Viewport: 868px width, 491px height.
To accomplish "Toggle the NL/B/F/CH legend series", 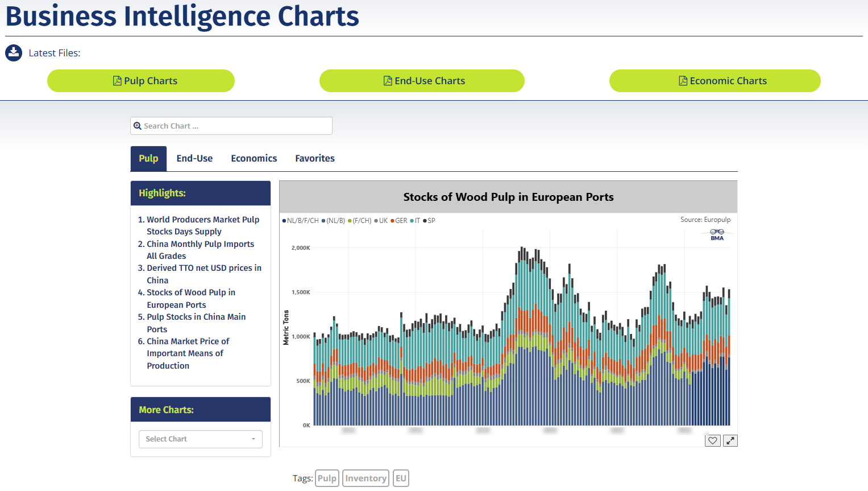I will pos(301,221).
